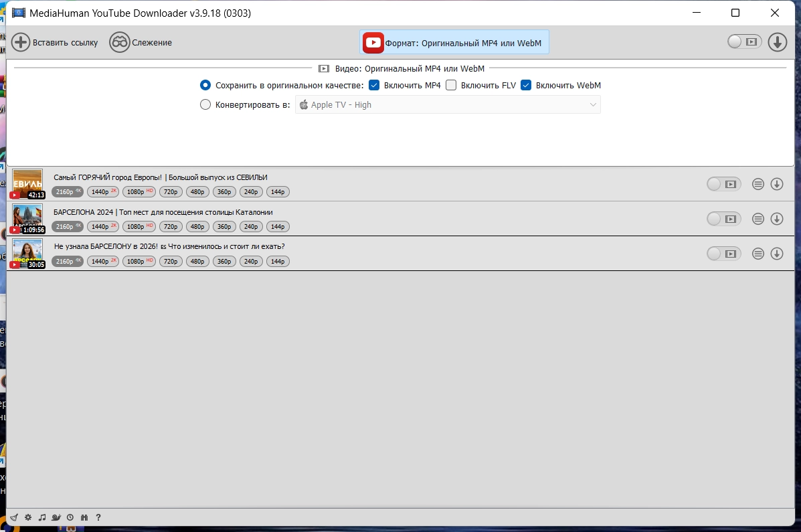The width and height of the screenshot is (801, 532).
Task: Open menu icon for Самый ГОРЯЧИЙ город video
Action: pyautogui.click(x=758, y=184)
